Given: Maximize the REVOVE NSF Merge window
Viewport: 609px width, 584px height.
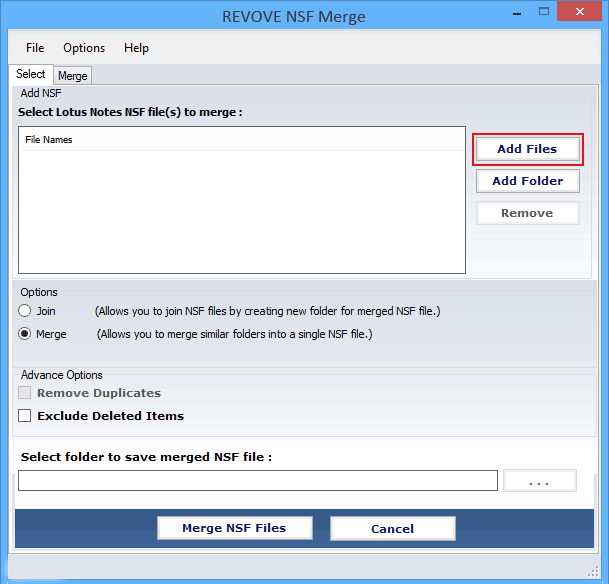Looking at the screenshot, I should click(x=544, y=12).
